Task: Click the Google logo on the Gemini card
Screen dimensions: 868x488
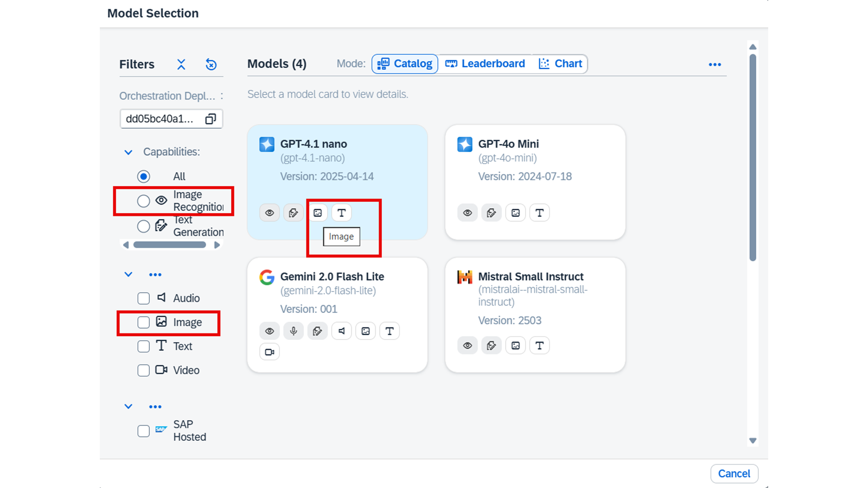Action: pos(267,277)
